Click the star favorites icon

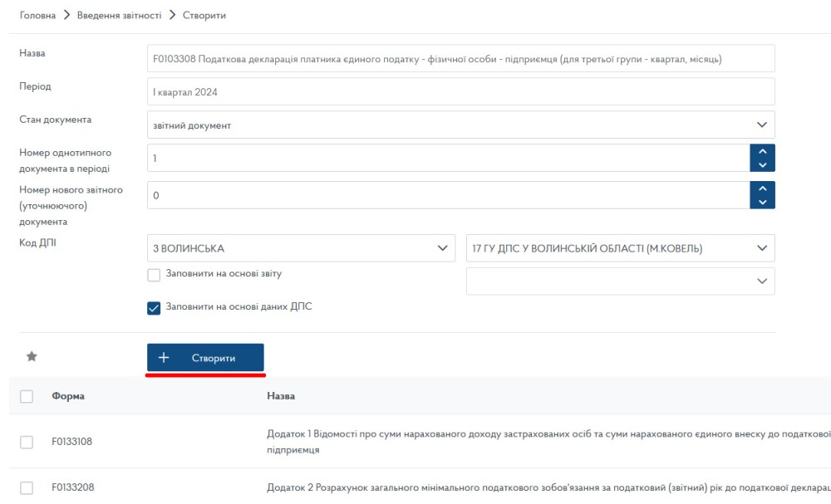pos(32,357)
